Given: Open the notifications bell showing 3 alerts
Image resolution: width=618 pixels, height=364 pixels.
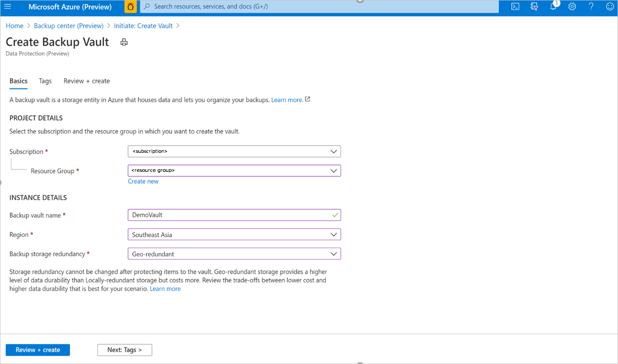Looking at the screenshot, I should pyautogui.click(x=553, y=6).
